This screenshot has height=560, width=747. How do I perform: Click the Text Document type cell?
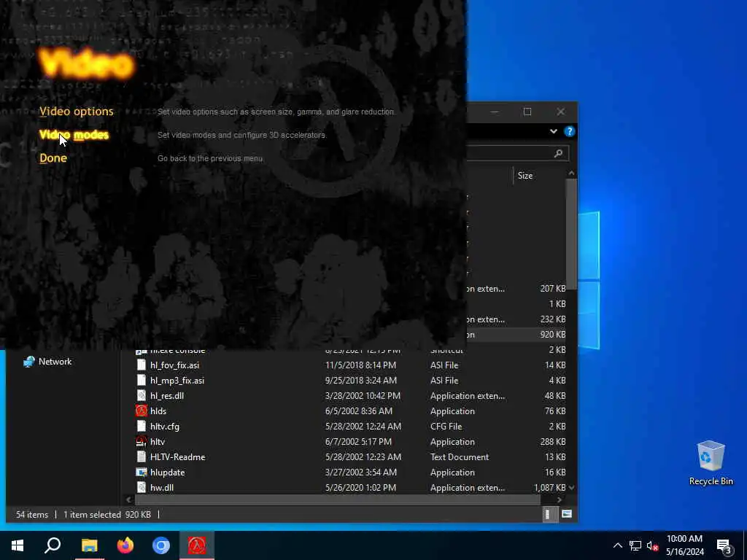pyautogui.click(x=460, y=456)
